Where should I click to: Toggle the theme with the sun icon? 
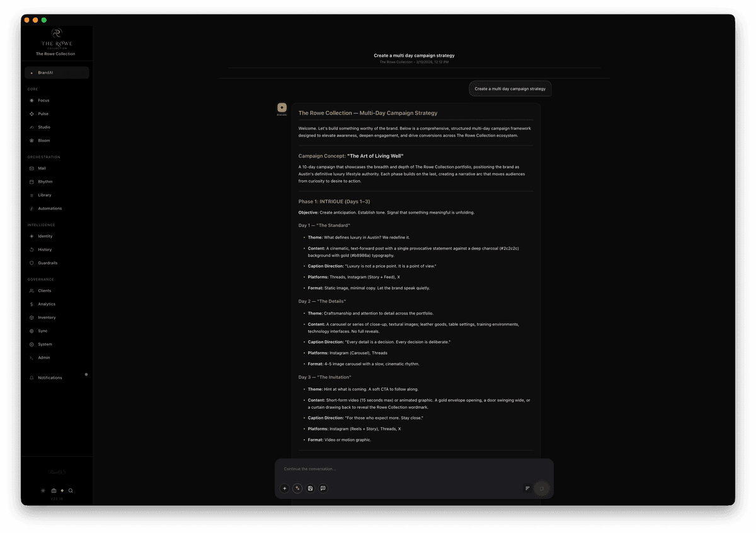pyautogui.click(x=43, y=491)
